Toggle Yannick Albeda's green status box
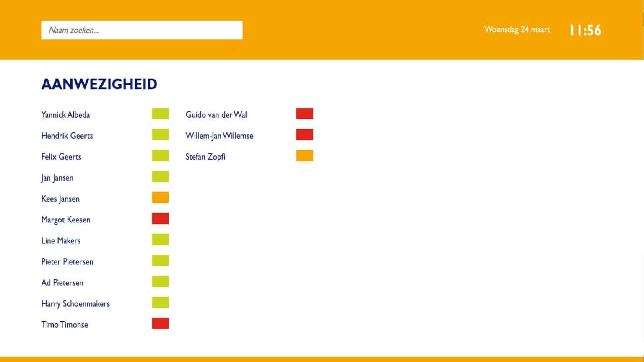 point(160,114)
